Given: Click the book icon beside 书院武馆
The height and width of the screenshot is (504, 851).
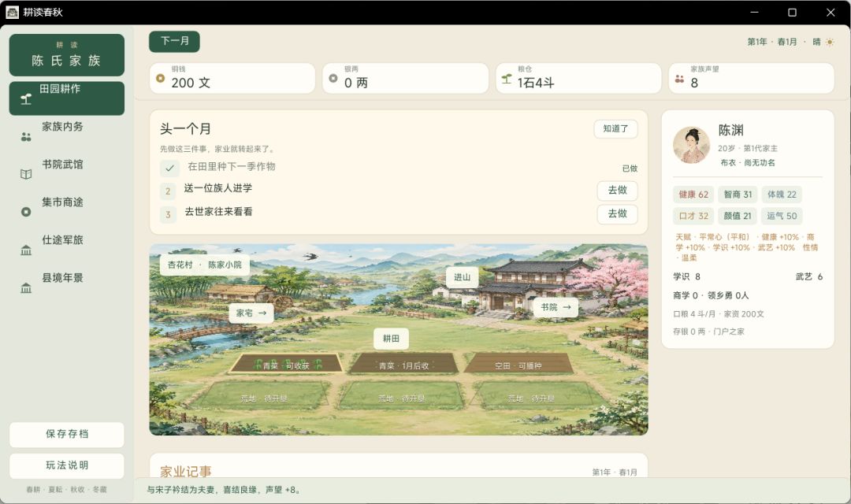Looking at the screenshot, I should coord(25,174).
